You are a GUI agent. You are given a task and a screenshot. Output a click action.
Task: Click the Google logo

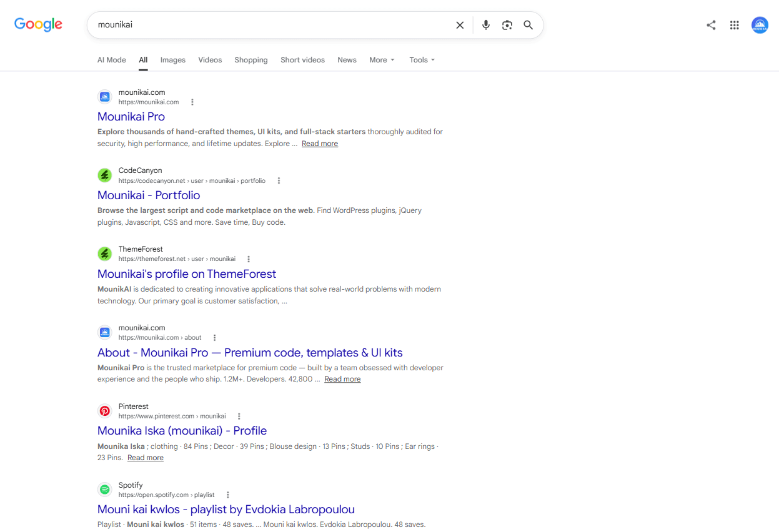point(38,24)
